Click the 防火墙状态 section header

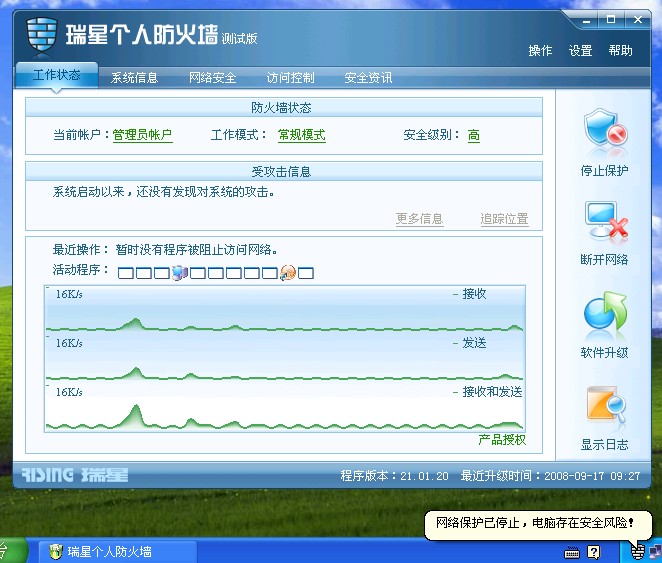point(284,108)
